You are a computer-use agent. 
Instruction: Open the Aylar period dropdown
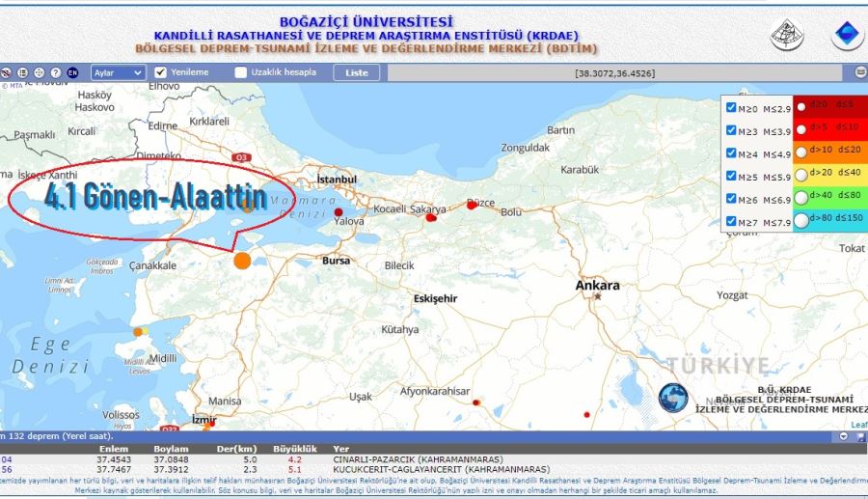pos(118,72)
